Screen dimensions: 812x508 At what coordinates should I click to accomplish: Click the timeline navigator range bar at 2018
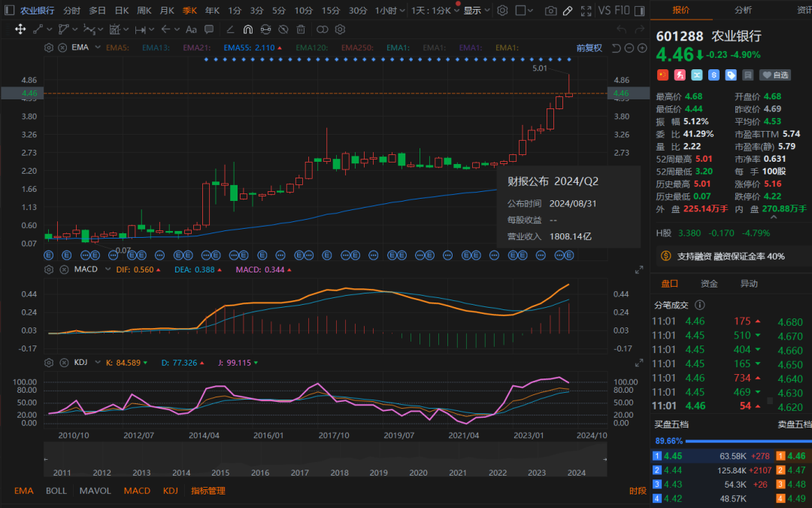point(339,459)
